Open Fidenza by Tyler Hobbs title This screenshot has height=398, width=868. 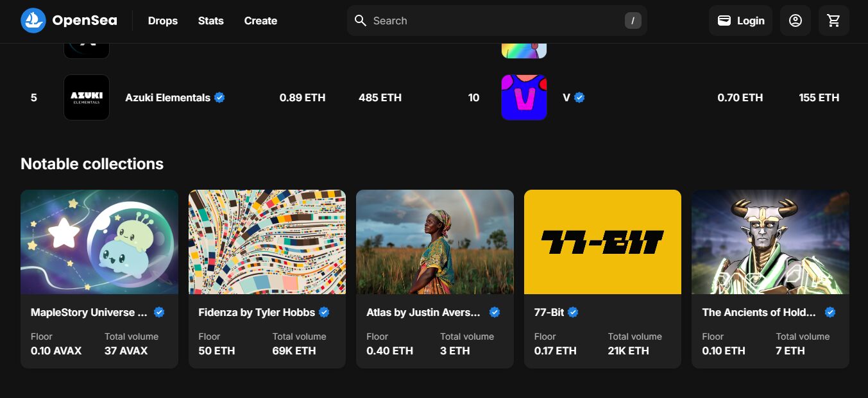coord(257,312)
